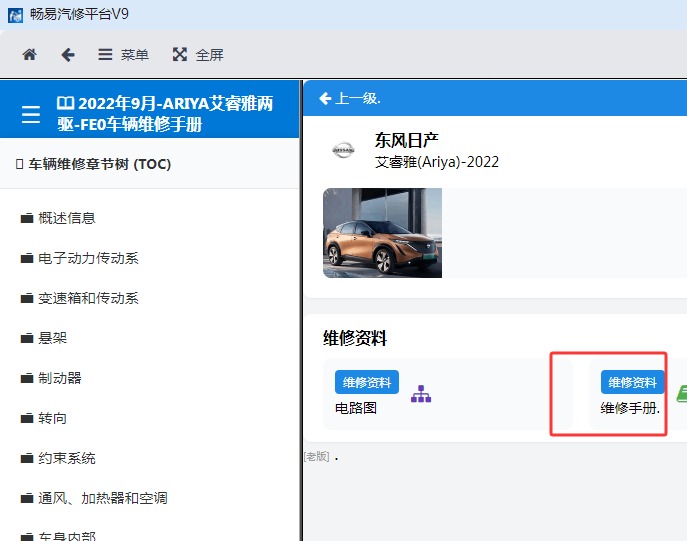687x541 pixels.
Task: Click the 维修资料 section heading
Action: [x=355, y=338]
